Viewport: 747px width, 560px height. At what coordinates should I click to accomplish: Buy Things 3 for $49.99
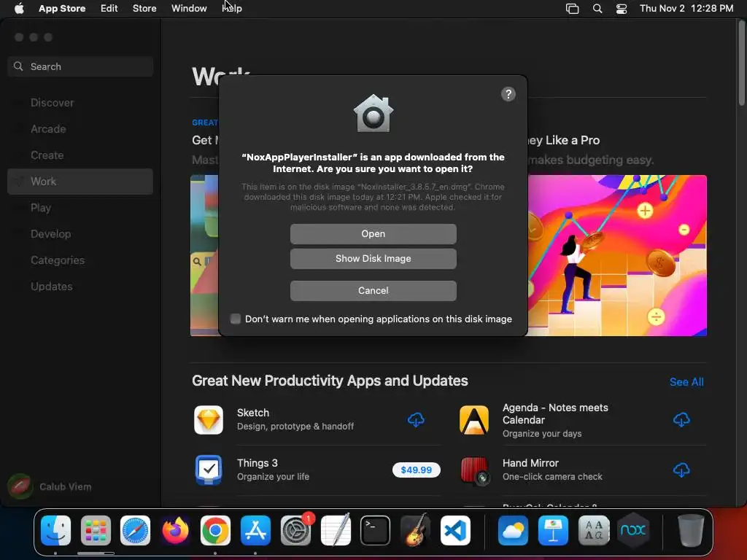[x=417, y=470]
